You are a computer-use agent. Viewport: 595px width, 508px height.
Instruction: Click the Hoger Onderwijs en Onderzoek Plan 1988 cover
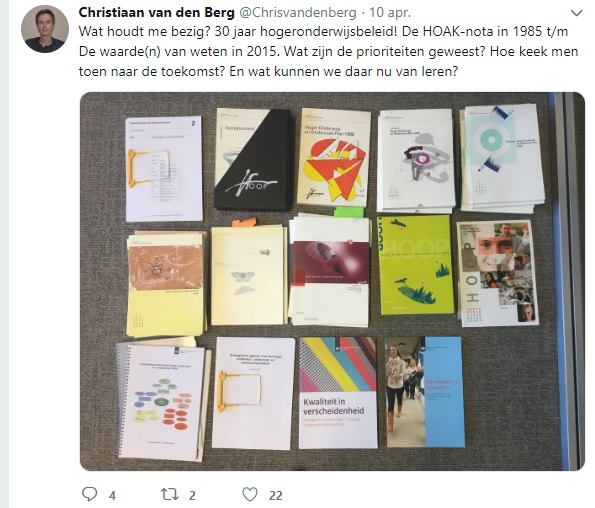[x=334, y=157]
